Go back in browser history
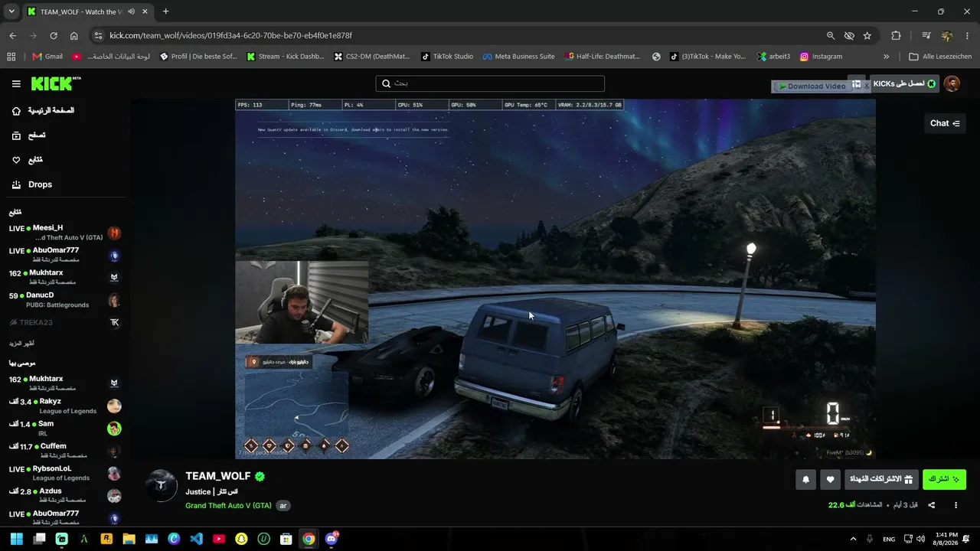Screen dimensions: 980x551 pyautogui.click(x=13, y=35)
